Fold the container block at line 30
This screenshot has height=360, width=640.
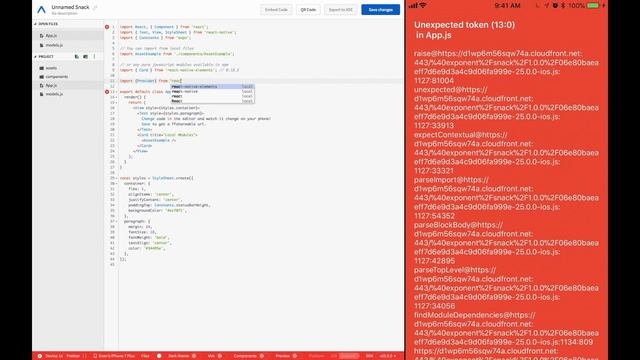[117, 184]
